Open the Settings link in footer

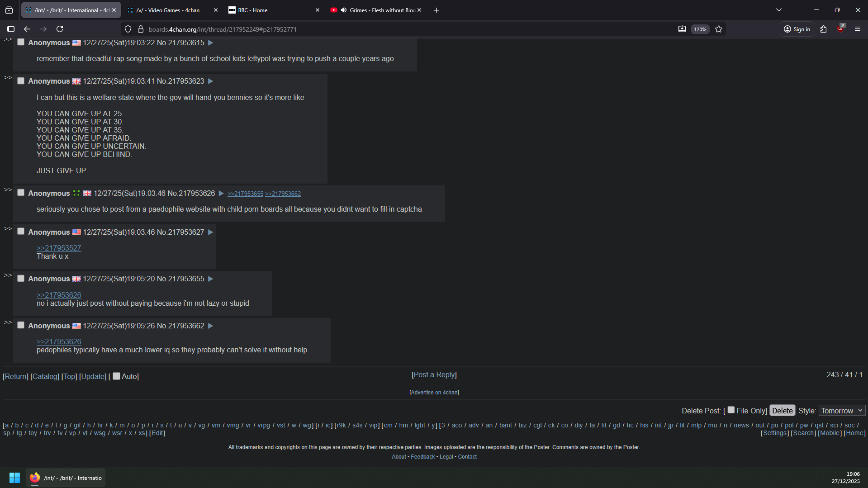(775, 433)
